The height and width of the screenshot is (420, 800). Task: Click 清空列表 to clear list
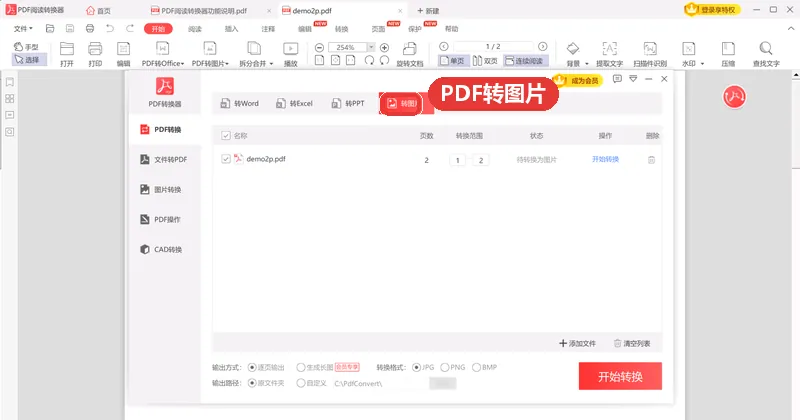point(632,343)
